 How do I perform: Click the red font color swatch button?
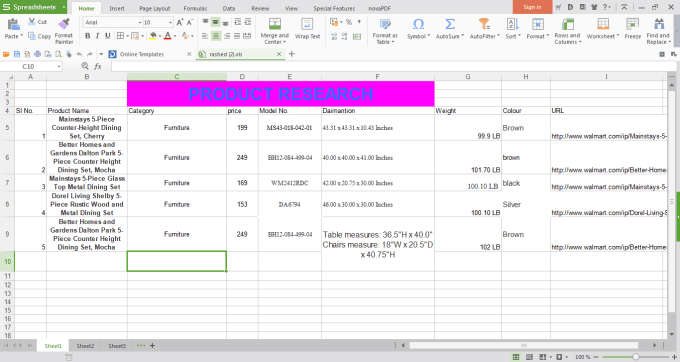167,36
